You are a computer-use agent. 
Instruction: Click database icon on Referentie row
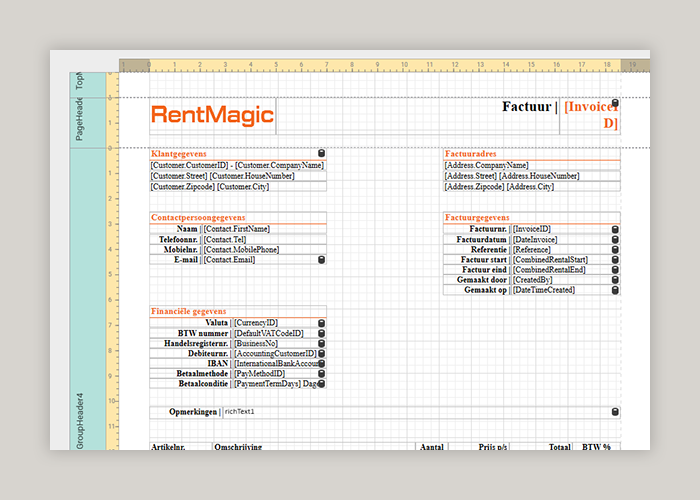[615, 250]
